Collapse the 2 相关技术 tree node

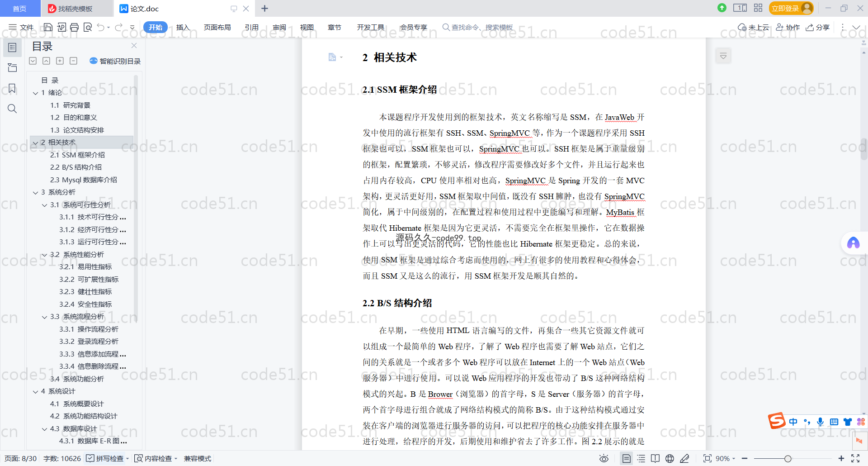pos(36,143)
